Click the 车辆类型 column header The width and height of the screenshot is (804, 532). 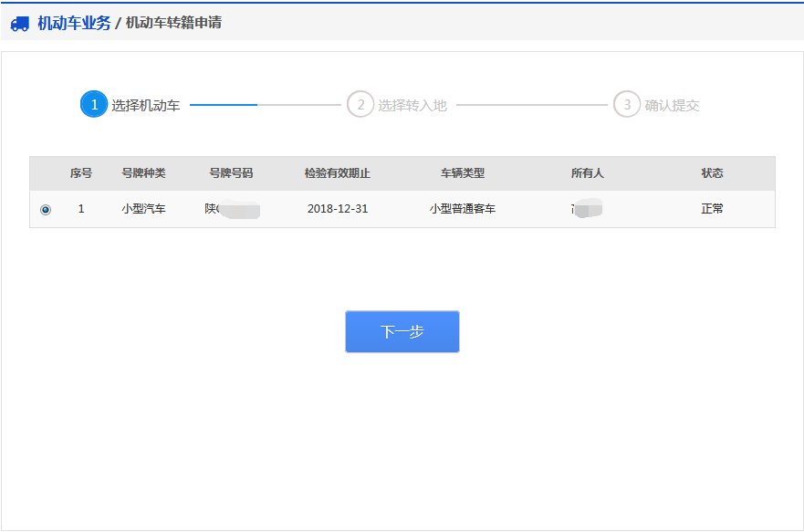(x=463, y=173)
